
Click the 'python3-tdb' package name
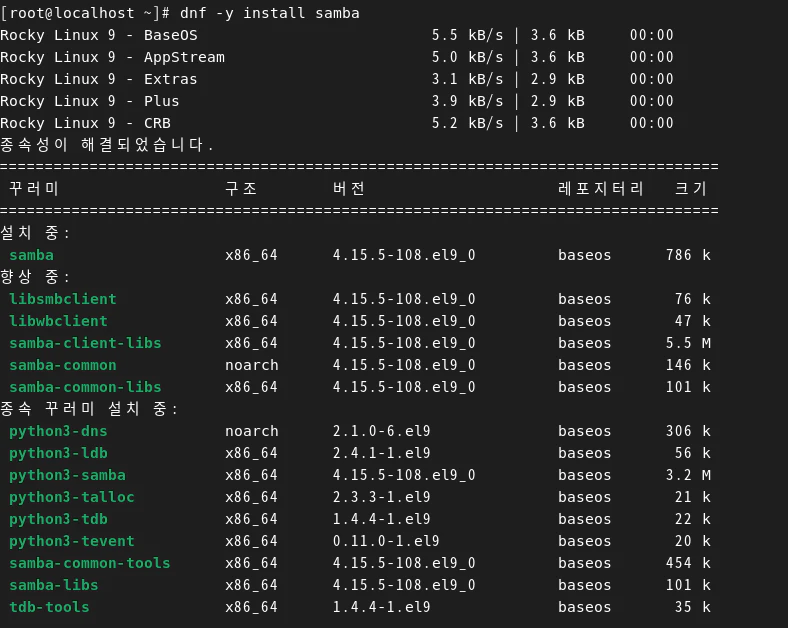(x=58, y=520)
